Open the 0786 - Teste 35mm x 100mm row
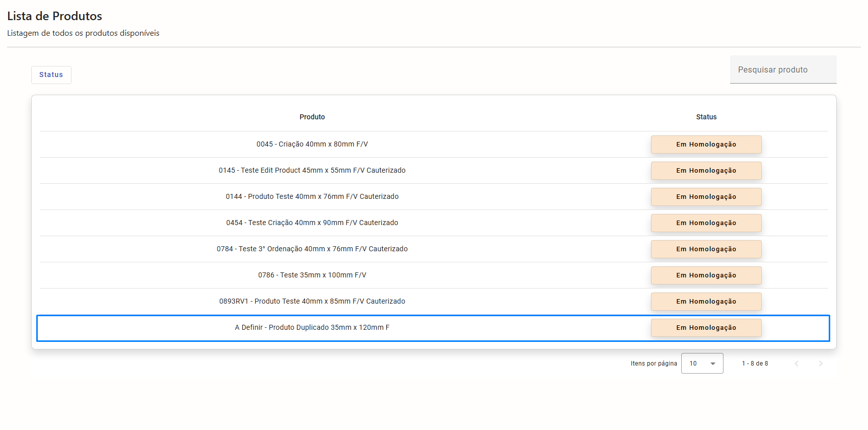The width and height of the screenshot is (868, 430). 312,275
